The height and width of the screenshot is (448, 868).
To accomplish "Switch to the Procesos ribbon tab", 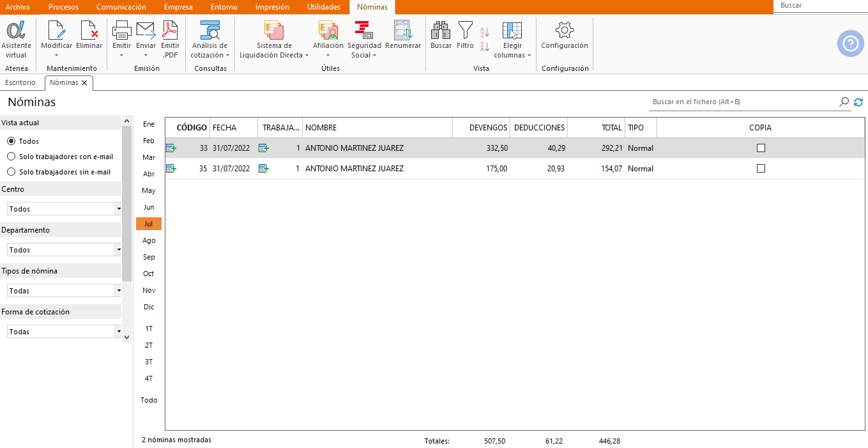I will pyautogui.click(x=63, y=7).
